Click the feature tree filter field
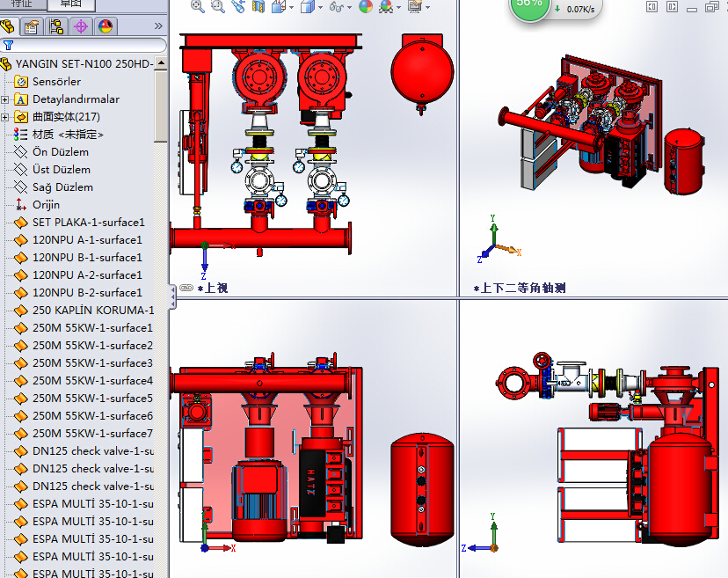The height and width of the screenshot is (578, 728). [x=84, y=45]
